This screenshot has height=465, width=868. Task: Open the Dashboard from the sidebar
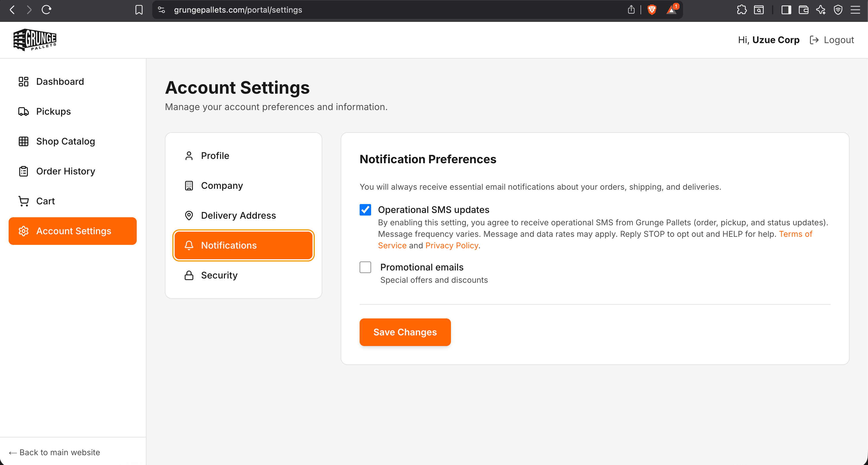point(60,81)
